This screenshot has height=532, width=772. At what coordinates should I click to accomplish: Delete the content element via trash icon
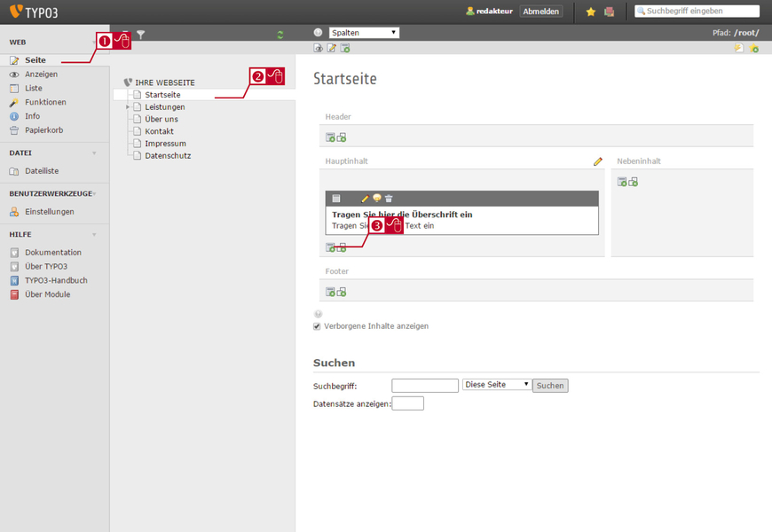[x=389, y=199]
